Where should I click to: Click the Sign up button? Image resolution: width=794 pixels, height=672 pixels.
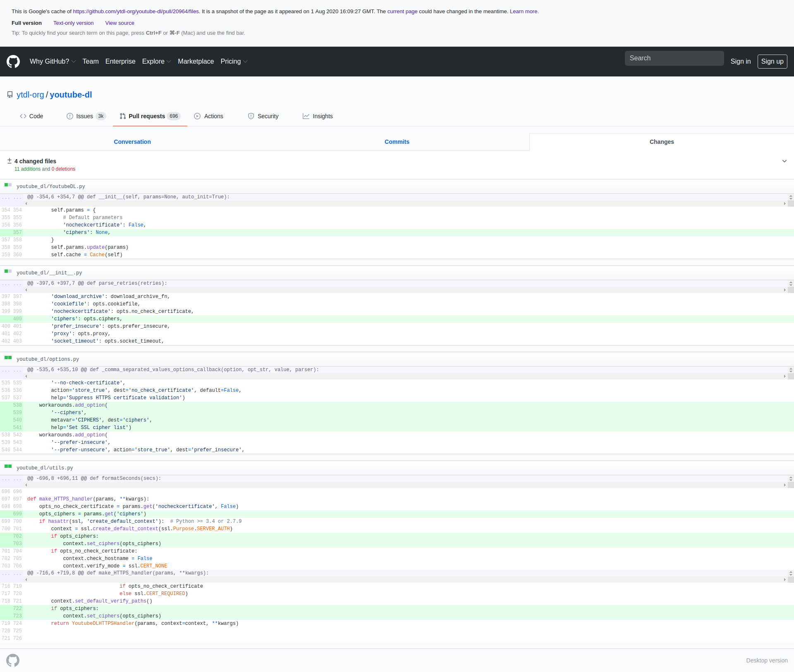772,62
